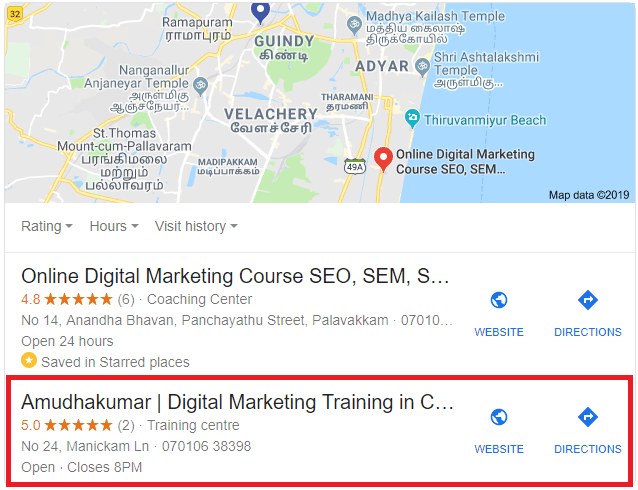
Task: Click the red map pin for Online Digital Marketing
Action: tap(383, 159)
